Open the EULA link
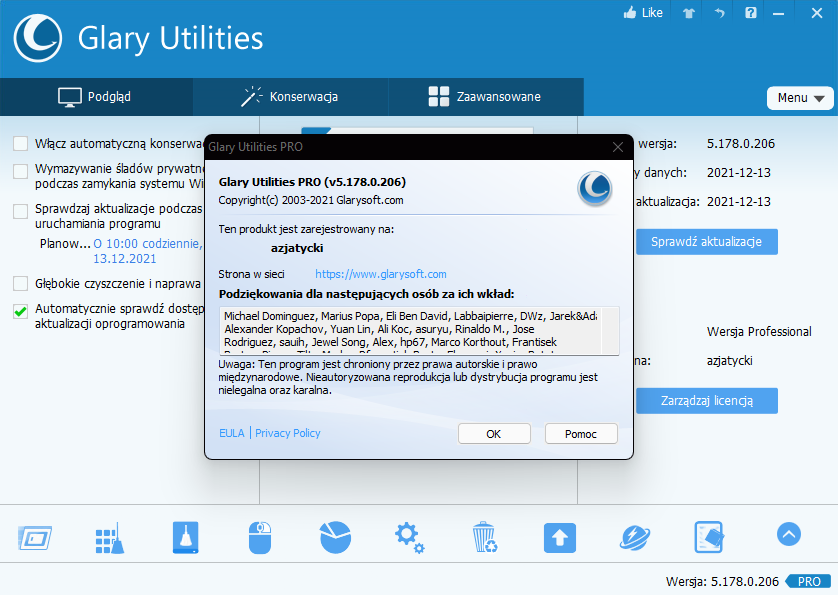Image resolution: width=838 pixels, height=595 pixels. (231, 433)
